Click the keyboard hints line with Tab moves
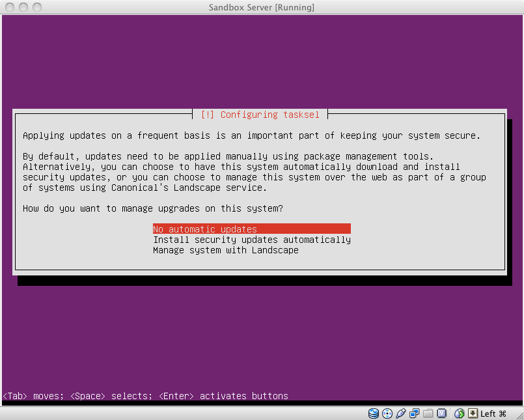The image size is (524, 420). point(145,396)
